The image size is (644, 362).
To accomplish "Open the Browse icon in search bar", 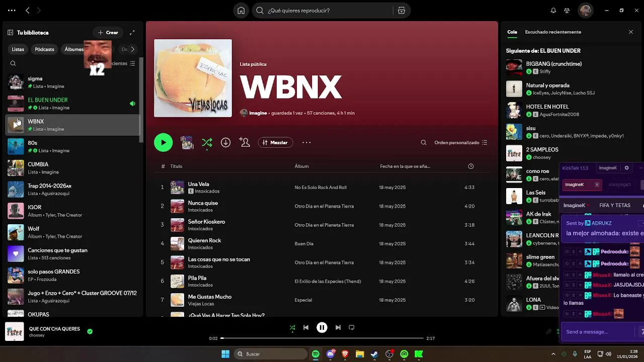I will click(401, 11).
